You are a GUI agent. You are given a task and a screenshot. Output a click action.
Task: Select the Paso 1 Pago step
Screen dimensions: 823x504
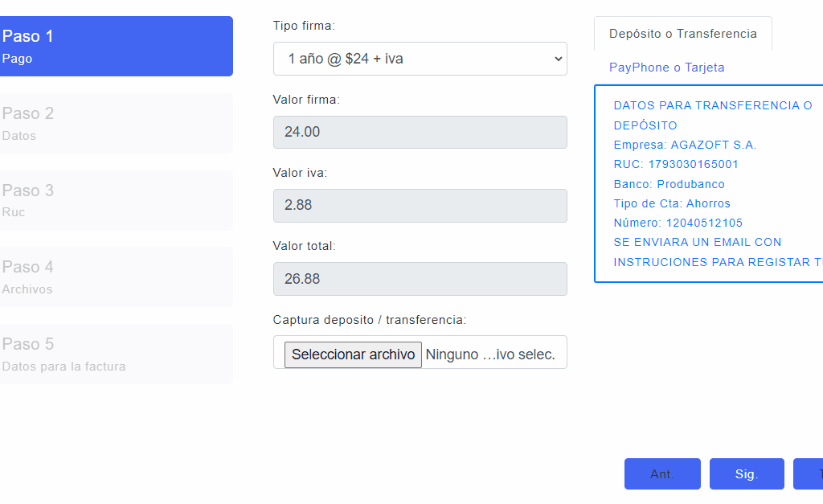pos(117,47)
